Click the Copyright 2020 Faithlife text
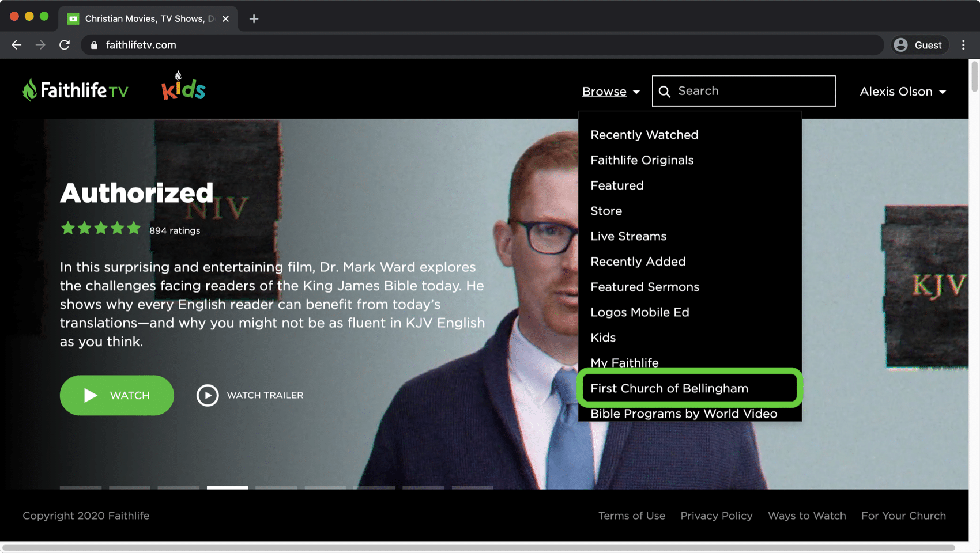This screenshot has height=553, width=980. point(86,516)
